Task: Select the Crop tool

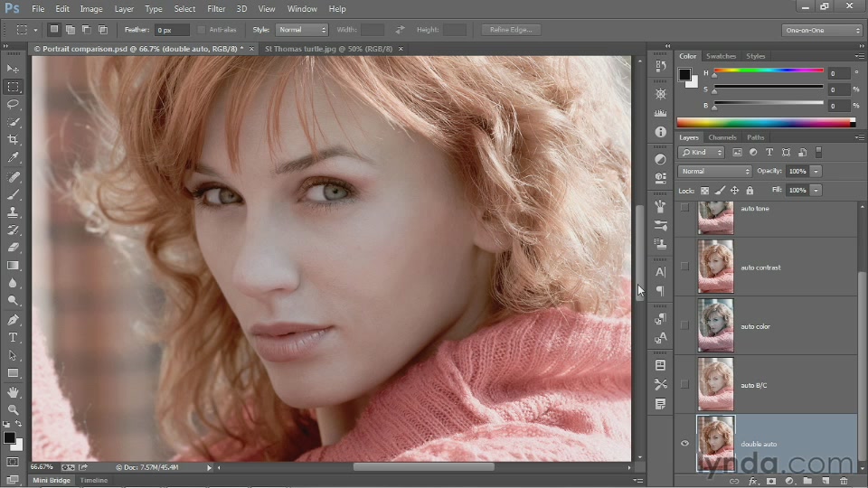Action: 13,139
